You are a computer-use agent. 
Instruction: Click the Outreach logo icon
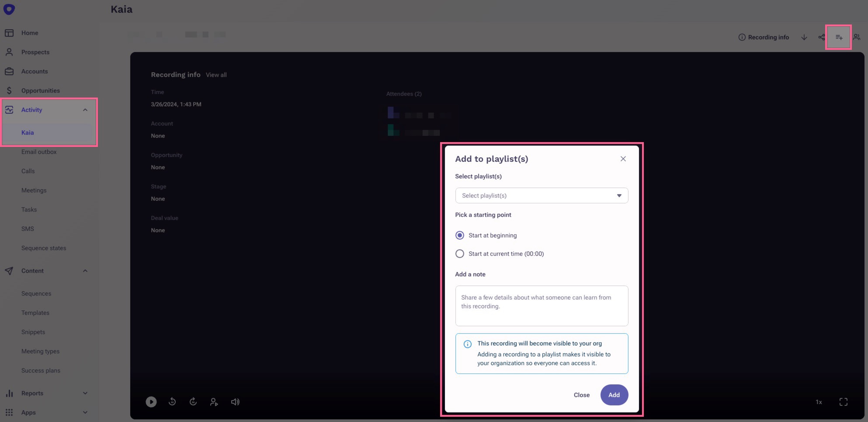tap(9, 9)
